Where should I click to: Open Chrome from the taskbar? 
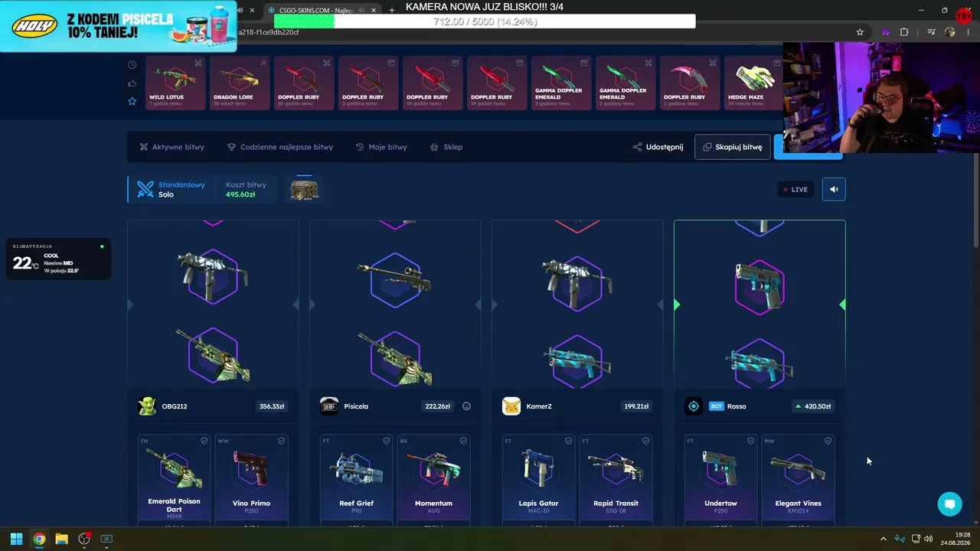(x=39, y=539)
